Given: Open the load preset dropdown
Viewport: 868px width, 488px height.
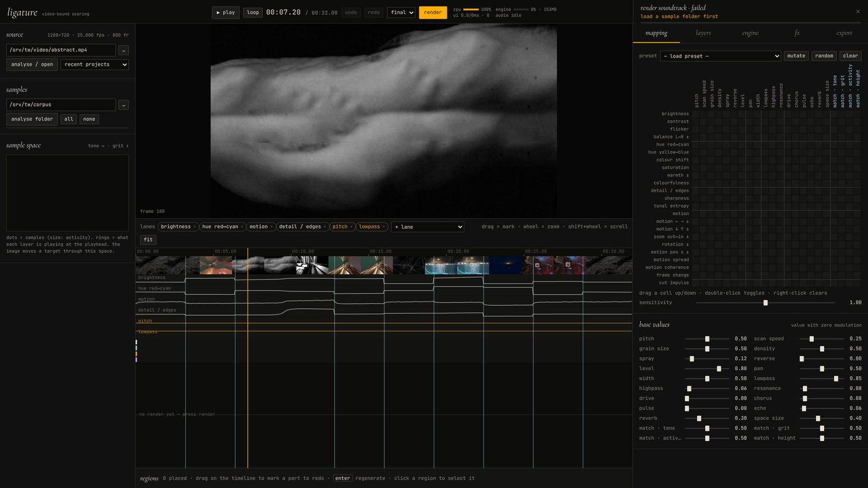Looking at the screenshot, I should click(x=720, y=56).
